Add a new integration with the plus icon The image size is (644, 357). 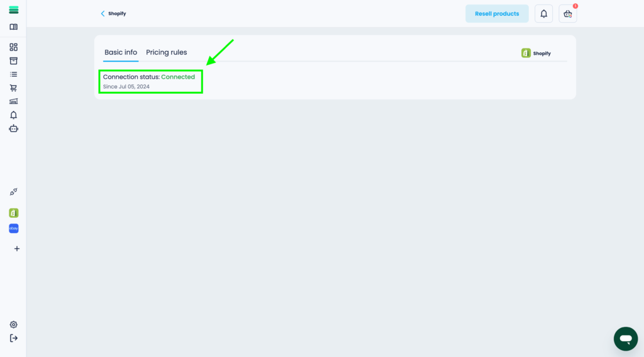click(x=17, y=249)
